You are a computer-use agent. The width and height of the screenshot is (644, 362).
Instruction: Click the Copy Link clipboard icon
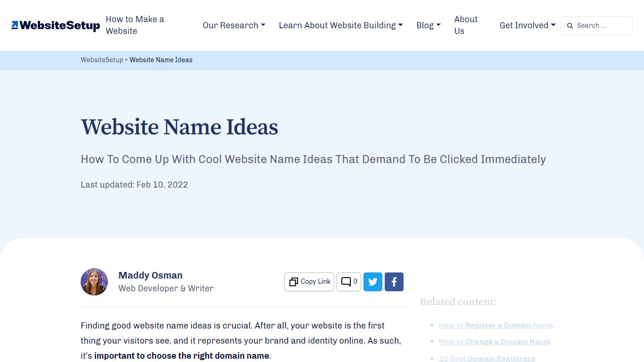click(x=292, y=281)
